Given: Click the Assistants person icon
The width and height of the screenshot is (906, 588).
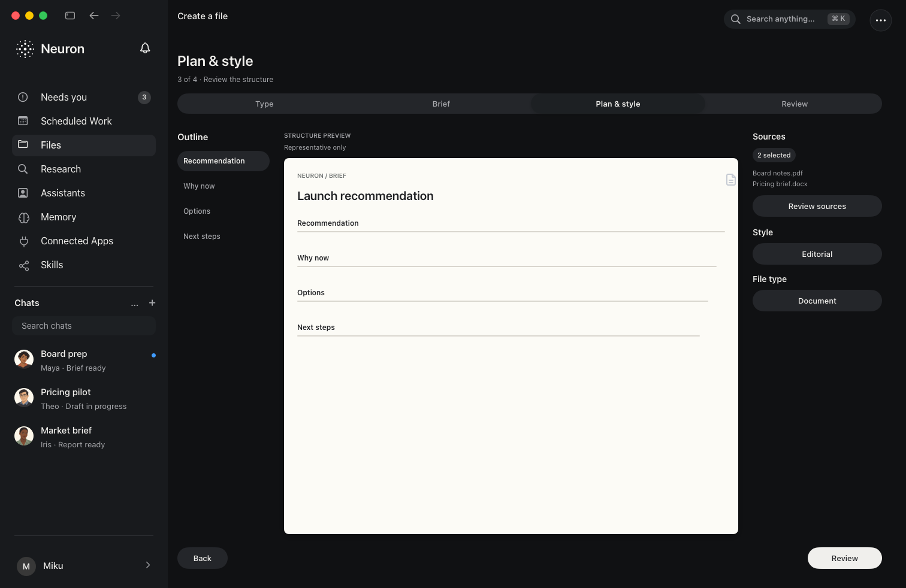Looking at the screenshot, I should coord(23,193).
